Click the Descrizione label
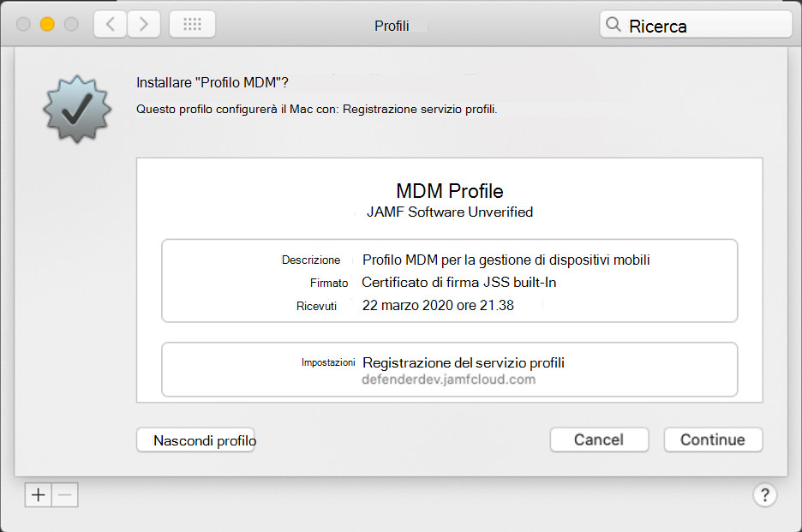Screen dimensions: 802x532 (311, 260)
